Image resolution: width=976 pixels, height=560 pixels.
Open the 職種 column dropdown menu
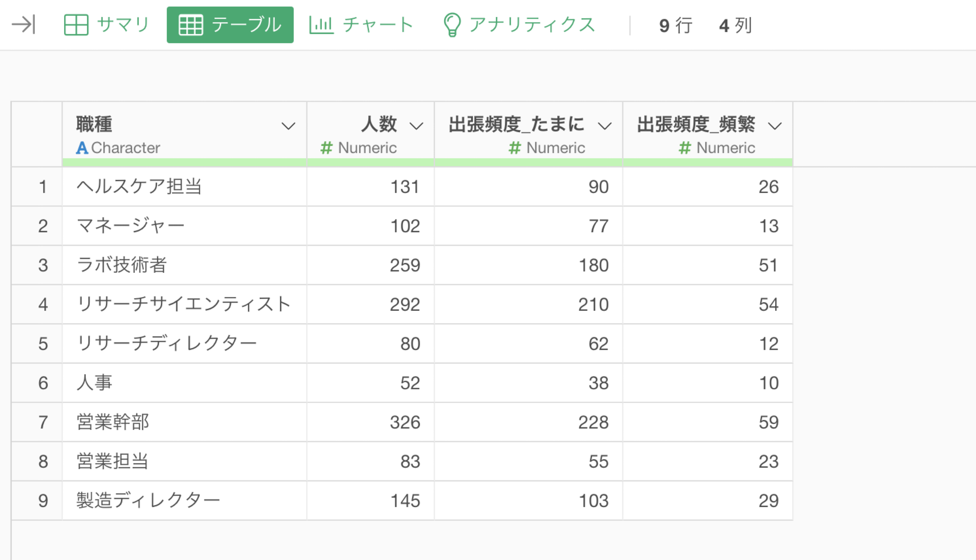[288, 126]
